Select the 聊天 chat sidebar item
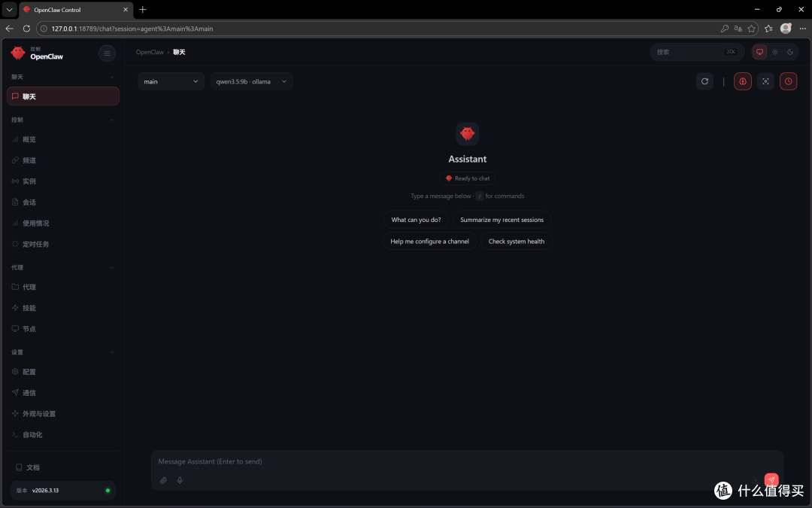The height and width of the screenshot is (508, 812). coord(63,96)
